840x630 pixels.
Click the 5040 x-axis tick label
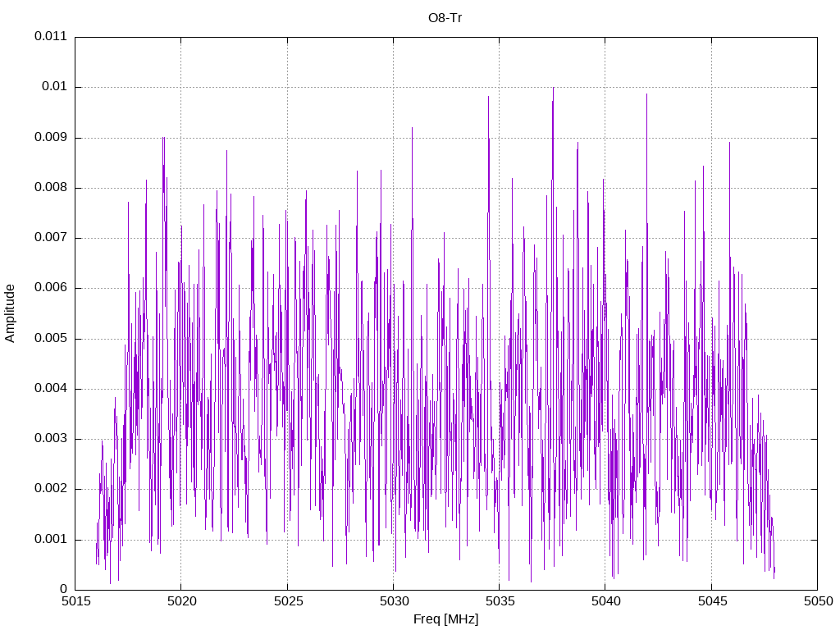coord(606,601)
